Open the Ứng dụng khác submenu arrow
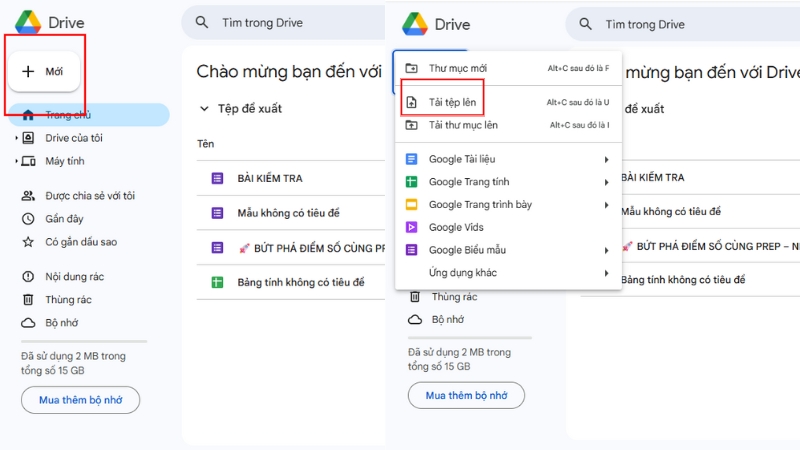Viewport: 800px width, 450px height. (606, 273)
